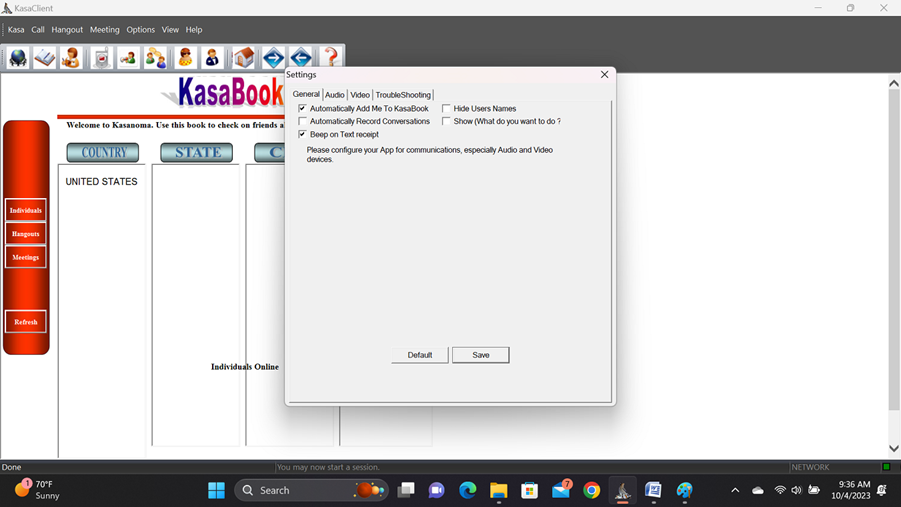The height and width of the screenshot is (507, 901).
Task: Open the clock showing 9:36 AM
Action: tap(850, 490)
